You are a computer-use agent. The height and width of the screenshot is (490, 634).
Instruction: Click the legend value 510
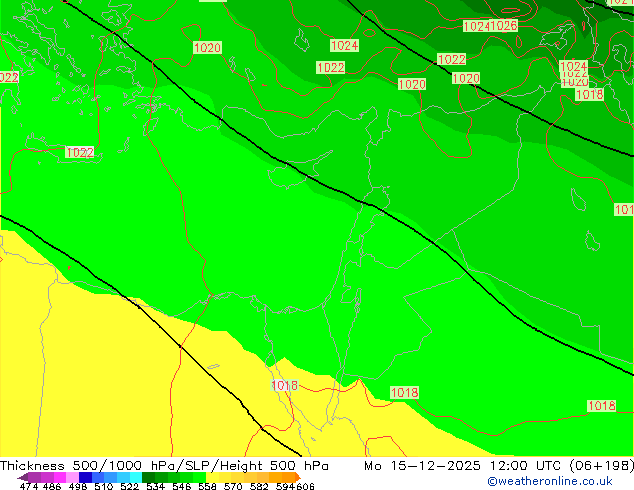click(x=104, y=486)
